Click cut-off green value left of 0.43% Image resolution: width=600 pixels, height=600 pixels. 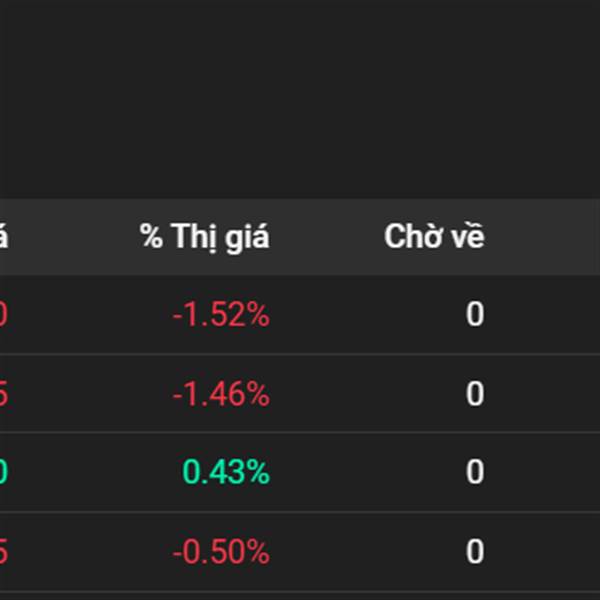[3, 472]
